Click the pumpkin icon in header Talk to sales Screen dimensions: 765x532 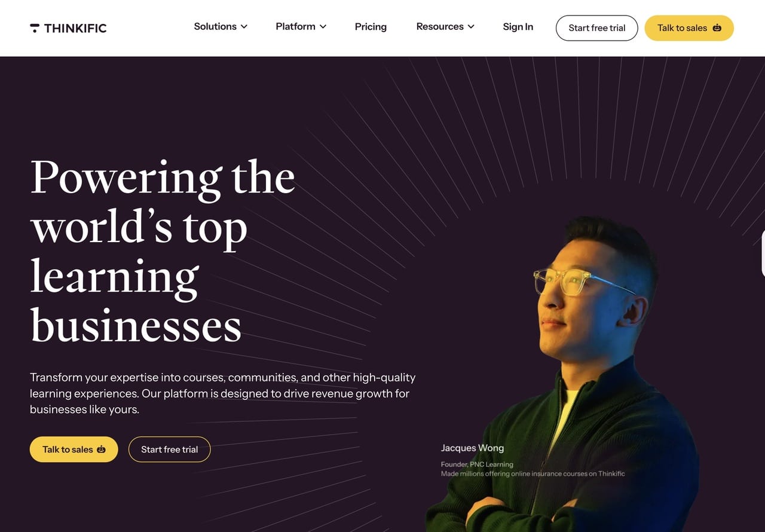[717, 27]
